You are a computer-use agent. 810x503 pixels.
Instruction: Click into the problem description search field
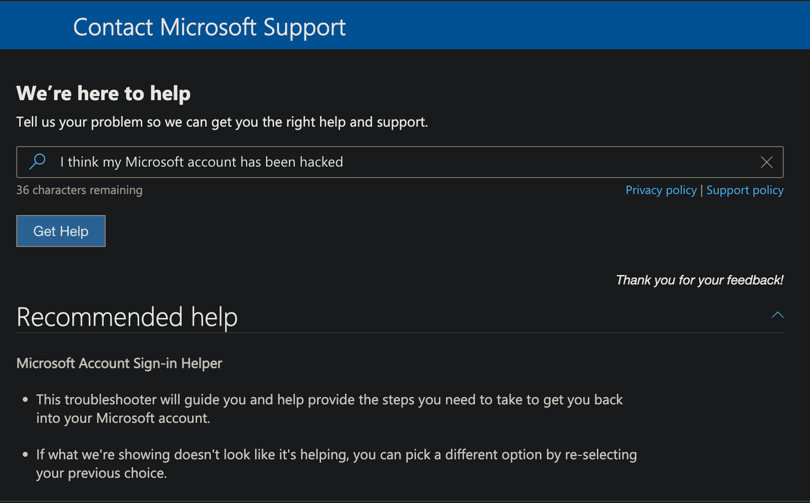(400, 162)
